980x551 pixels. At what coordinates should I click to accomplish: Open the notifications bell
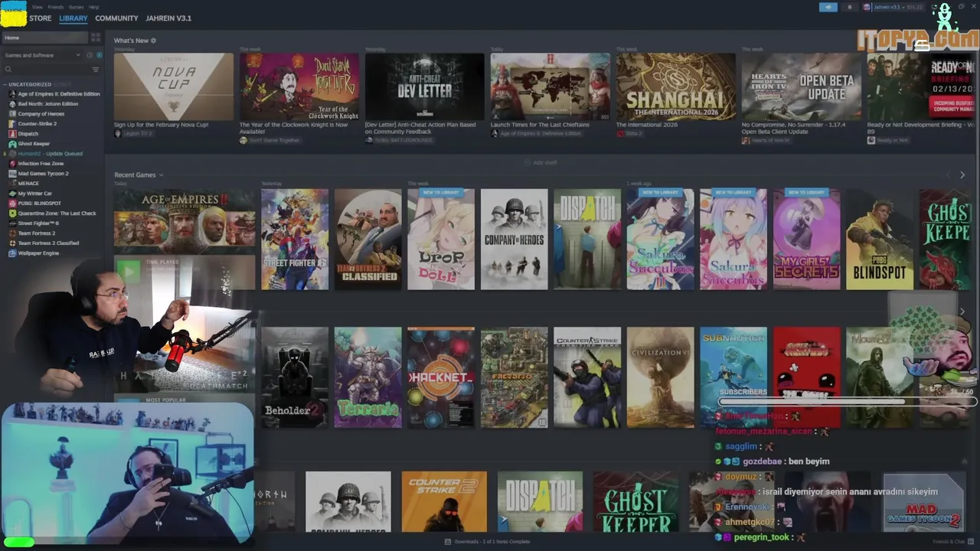point(849,7)
